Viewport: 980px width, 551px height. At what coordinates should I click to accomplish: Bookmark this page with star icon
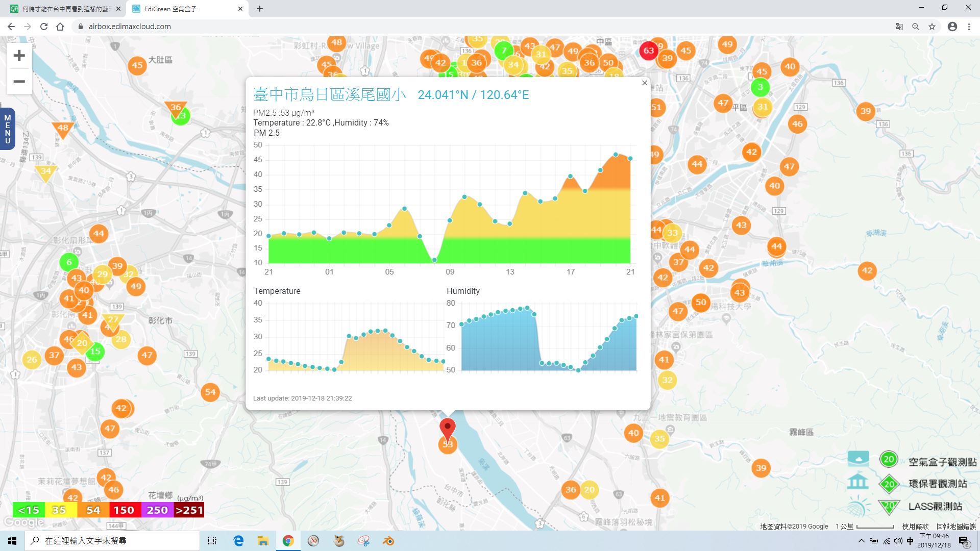[932, 27]
